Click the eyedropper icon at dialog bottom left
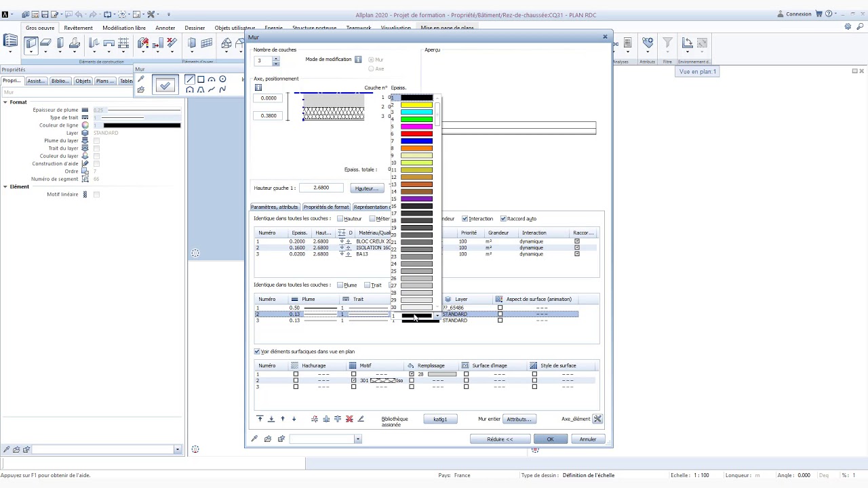 pyautogui.click(x=255, y=439)
